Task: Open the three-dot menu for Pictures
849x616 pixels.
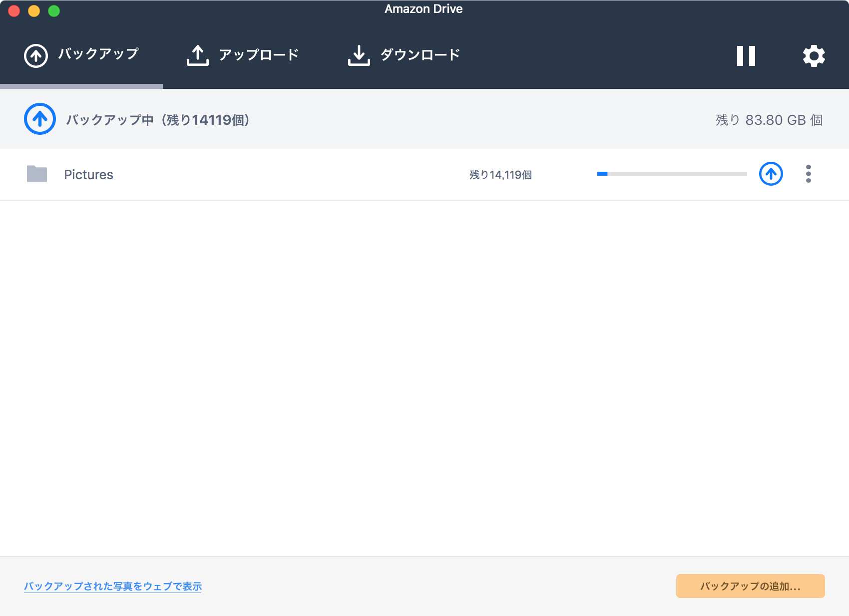Action: [x=809, y=174]
